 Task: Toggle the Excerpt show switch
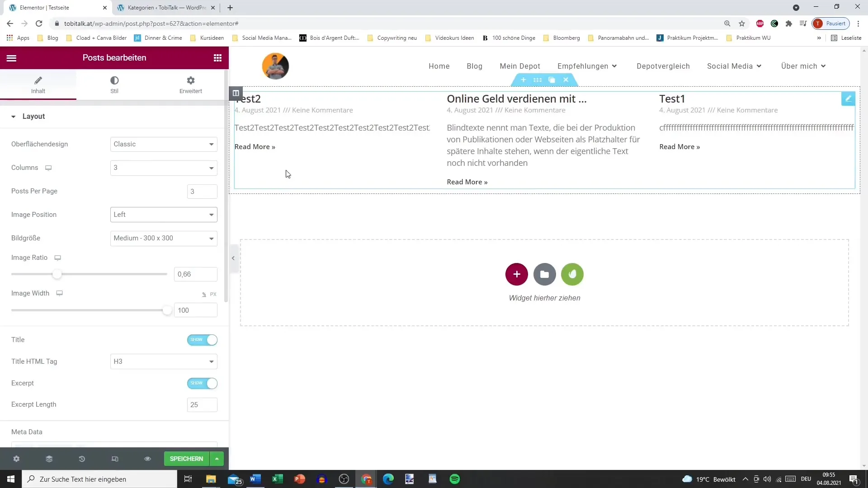(x=202, y=383)
